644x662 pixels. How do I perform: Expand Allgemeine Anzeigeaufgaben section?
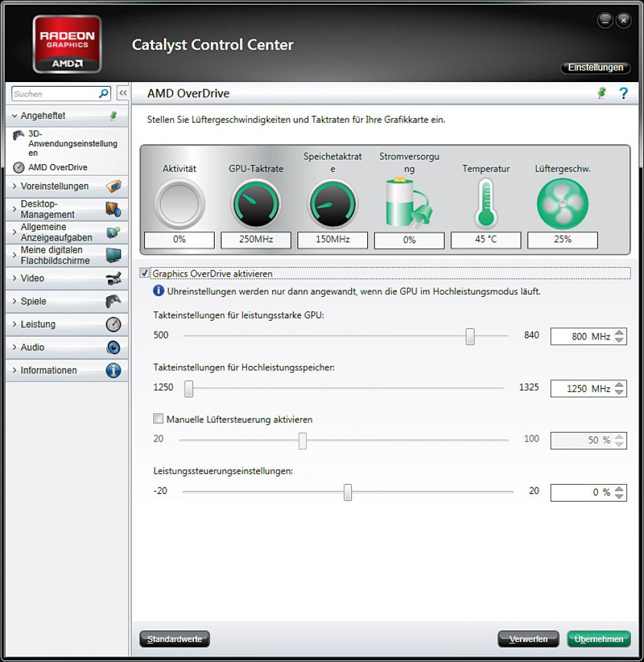click(x=15, y=232)
